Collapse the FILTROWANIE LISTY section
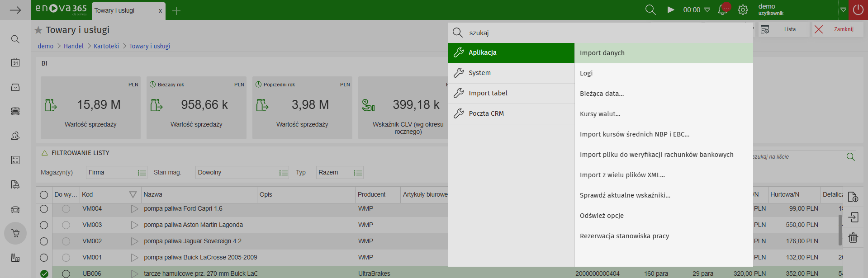Viewport: 868px width, 278px height. (x=45, y=153)
